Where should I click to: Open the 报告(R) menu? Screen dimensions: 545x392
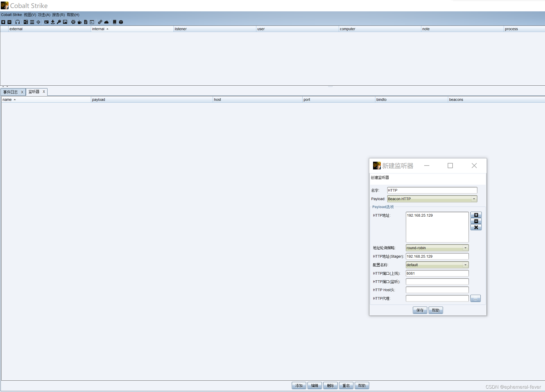pyautogui.click(x=59, y=15)
